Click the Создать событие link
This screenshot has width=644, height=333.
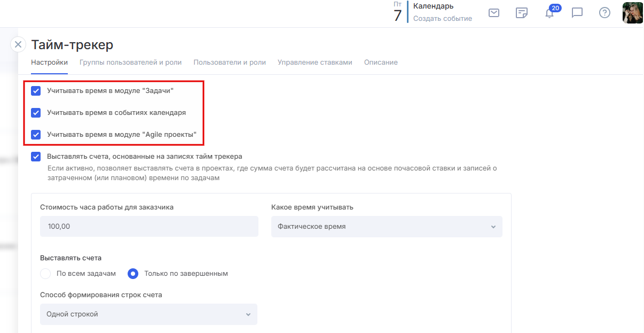442,19
